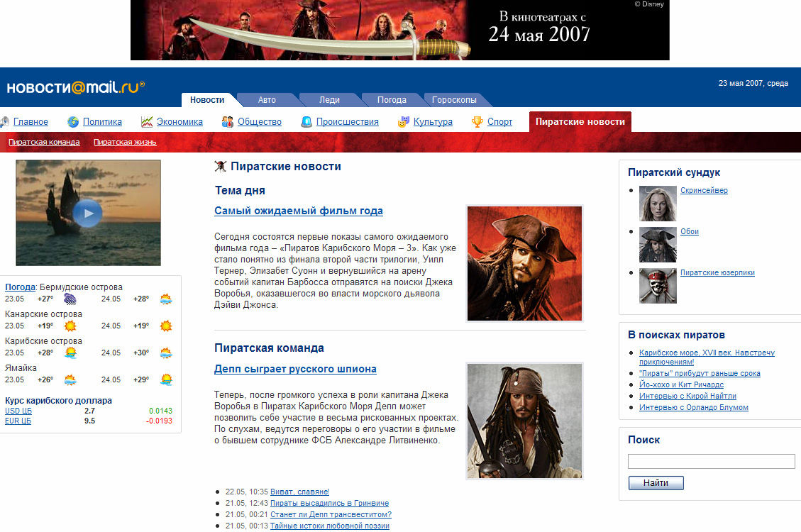Viewport: 801px width, 532px height.
Task: Open the Пиратская жизнь submenu link
Action: 125,143
